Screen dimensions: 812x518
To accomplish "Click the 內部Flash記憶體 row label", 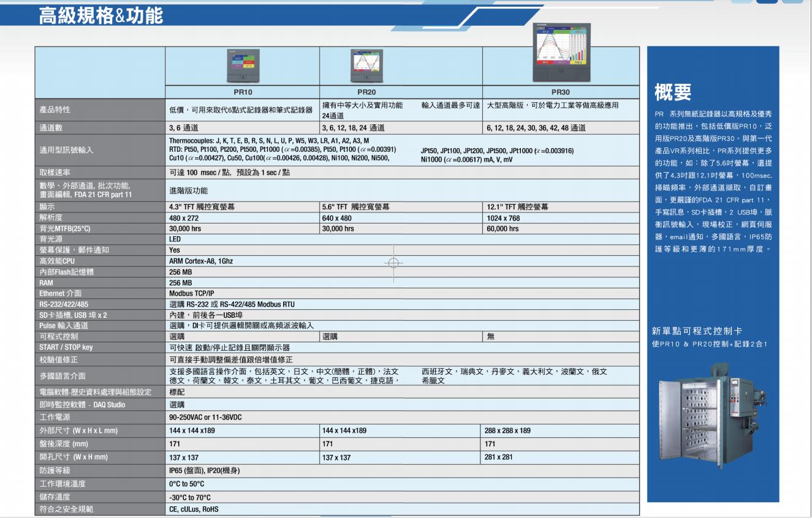I will [x=67, y=272].
